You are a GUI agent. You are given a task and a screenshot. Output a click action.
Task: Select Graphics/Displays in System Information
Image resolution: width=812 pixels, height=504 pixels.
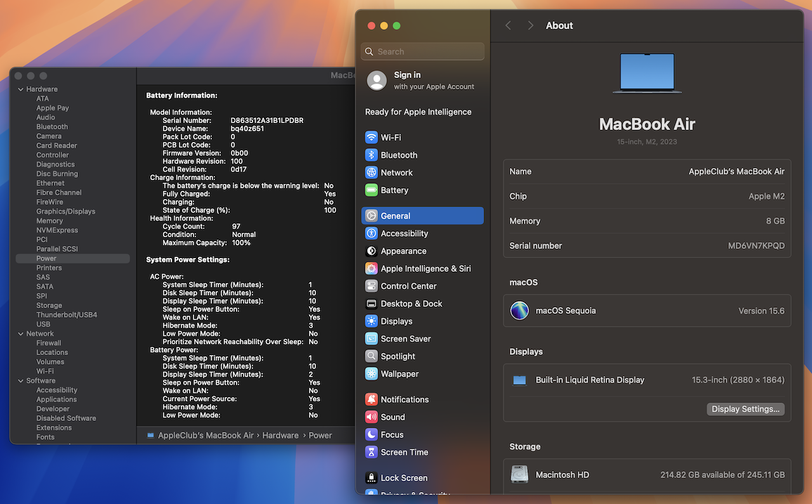coord(65,212)
